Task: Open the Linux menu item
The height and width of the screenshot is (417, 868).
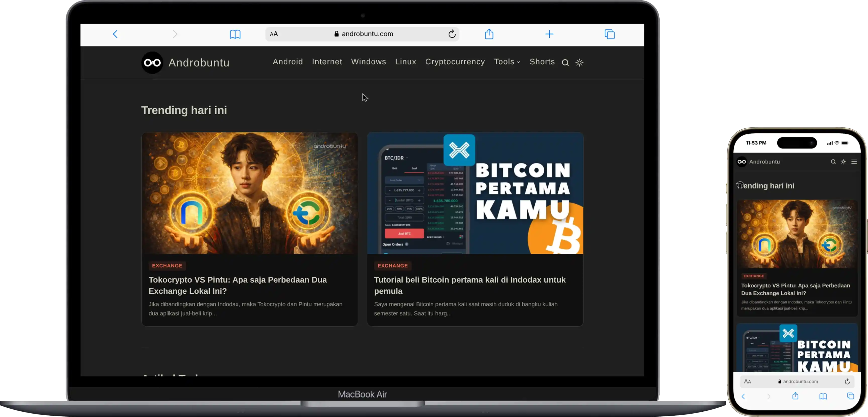Action: click(406, 62)
